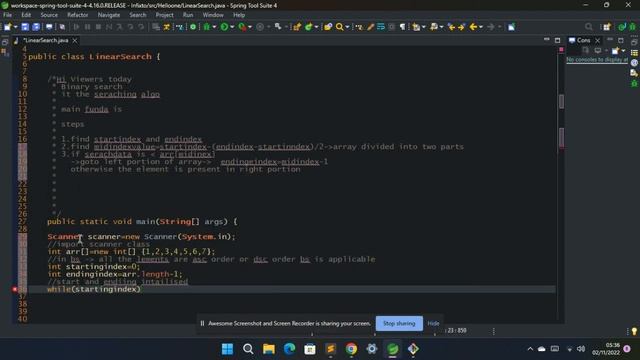Expand the Open Console dropdown arrow
The image size is (640, 360).
[623, 51]
